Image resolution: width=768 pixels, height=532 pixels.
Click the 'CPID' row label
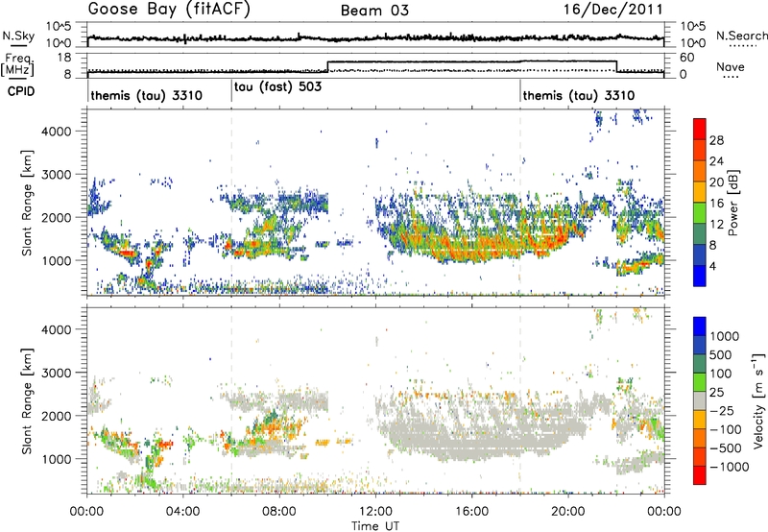21,91
